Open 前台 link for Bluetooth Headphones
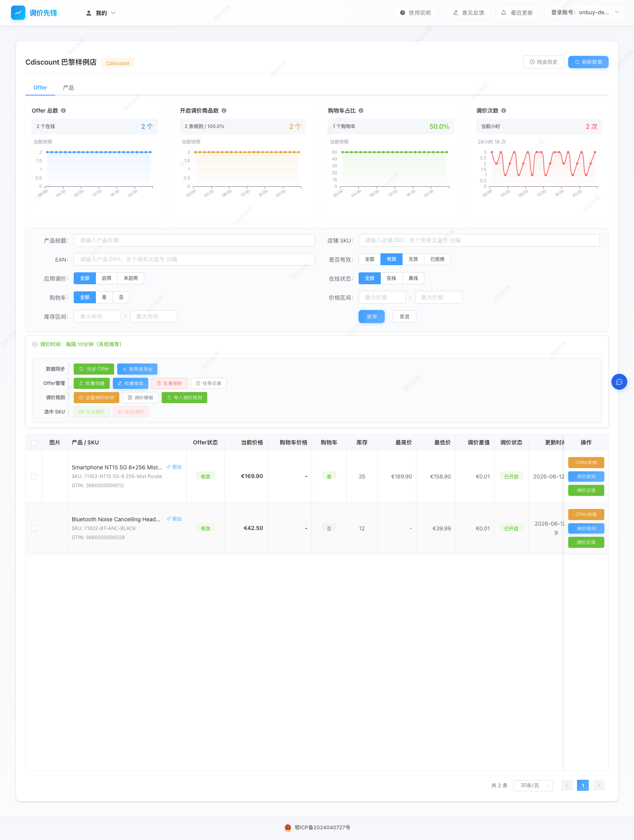The width and height of the screenshot is (634, 840). click(x=174, y=519)
